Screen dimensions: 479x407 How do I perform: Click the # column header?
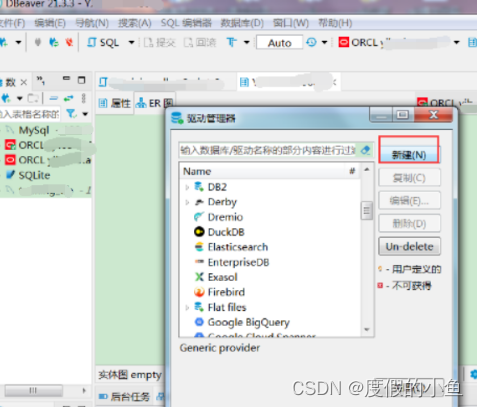[352, 171]
